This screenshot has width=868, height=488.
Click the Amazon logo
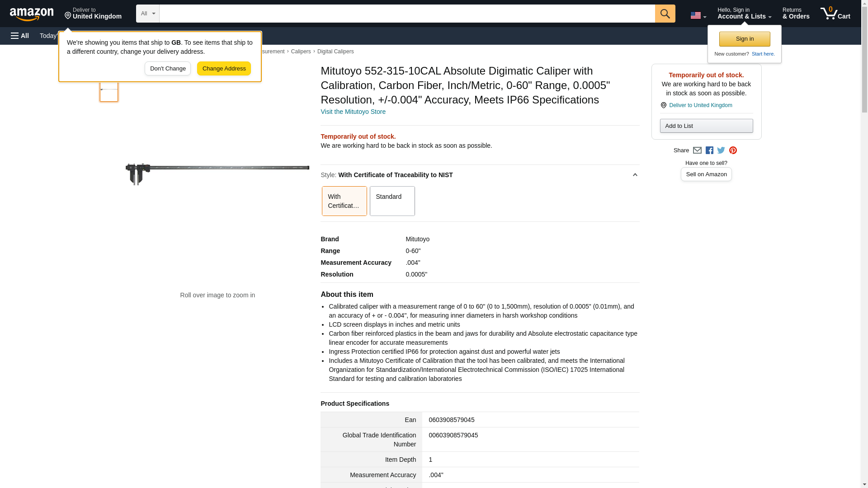point(32,14)
